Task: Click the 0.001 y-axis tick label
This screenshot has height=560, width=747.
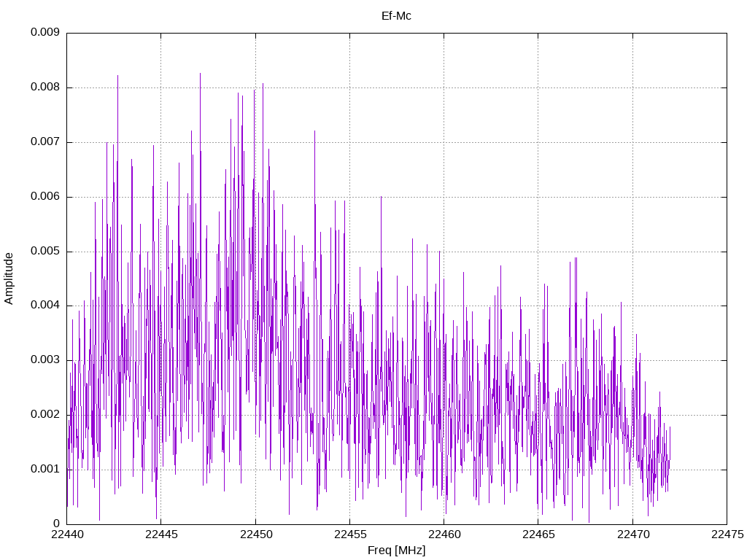Action: click(x=44, y=470)
